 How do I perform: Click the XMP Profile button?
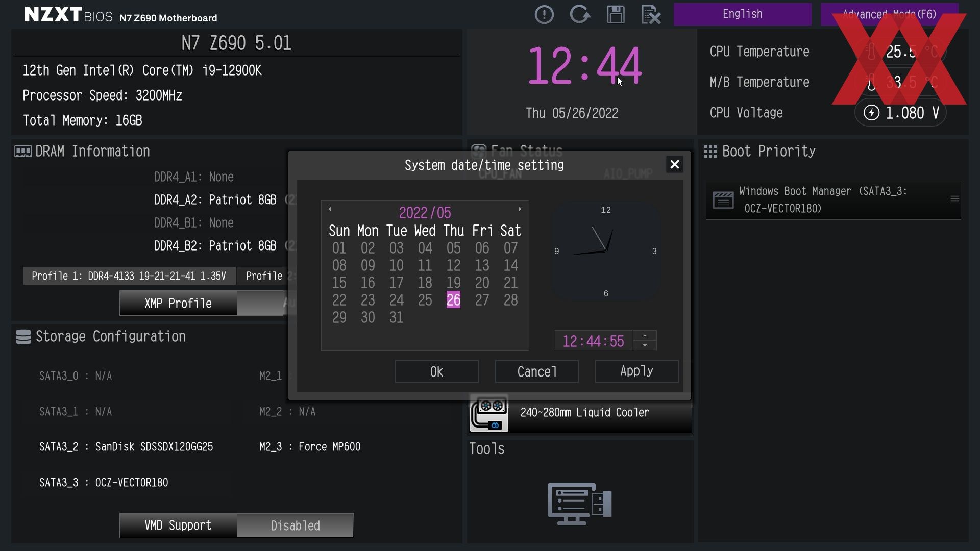pos(178,303)
